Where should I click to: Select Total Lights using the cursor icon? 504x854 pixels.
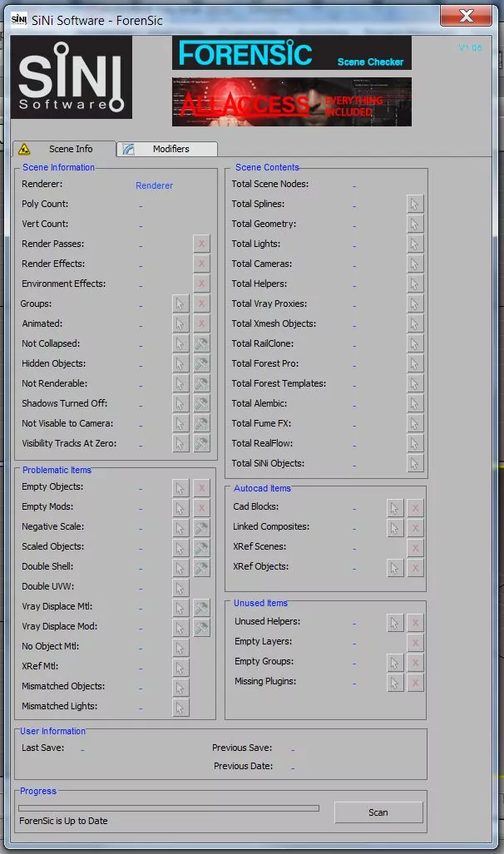tap(415, 244)
